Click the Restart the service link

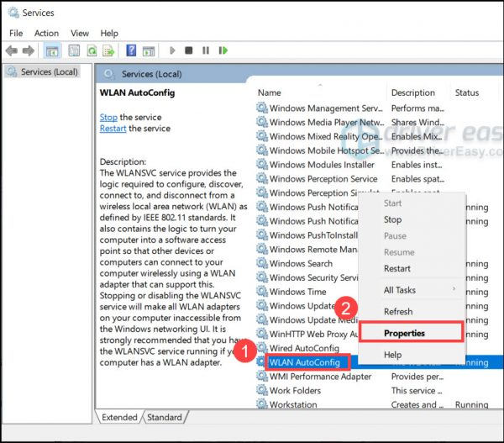(x=113, y=129)
